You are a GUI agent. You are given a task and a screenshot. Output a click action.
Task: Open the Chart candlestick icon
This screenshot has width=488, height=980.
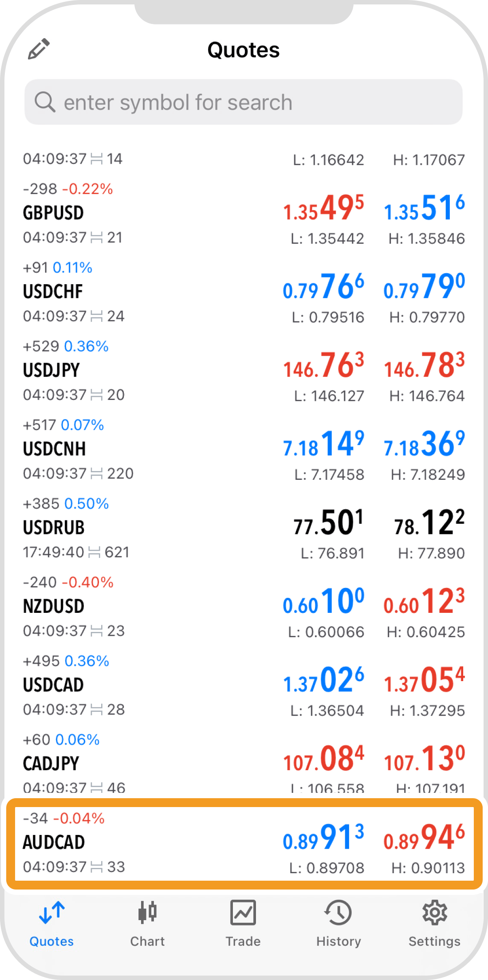point(147,913)
